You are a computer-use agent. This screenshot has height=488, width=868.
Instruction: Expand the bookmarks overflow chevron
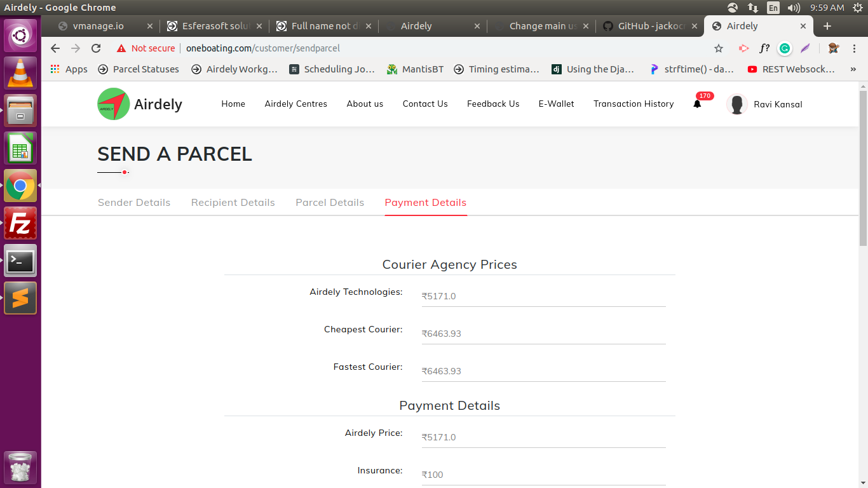click(x=853, y=69)
